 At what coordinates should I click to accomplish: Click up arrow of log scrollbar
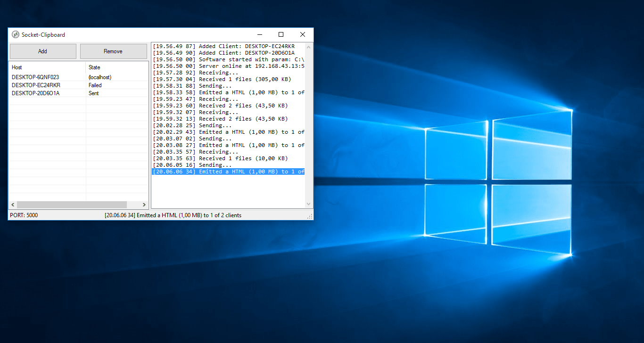point(309,47)
